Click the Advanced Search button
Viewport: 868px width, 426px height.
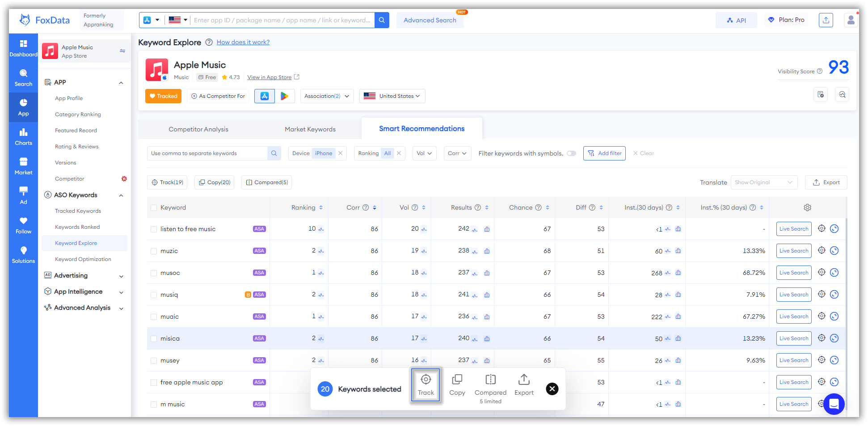click(x=430, y=20)
